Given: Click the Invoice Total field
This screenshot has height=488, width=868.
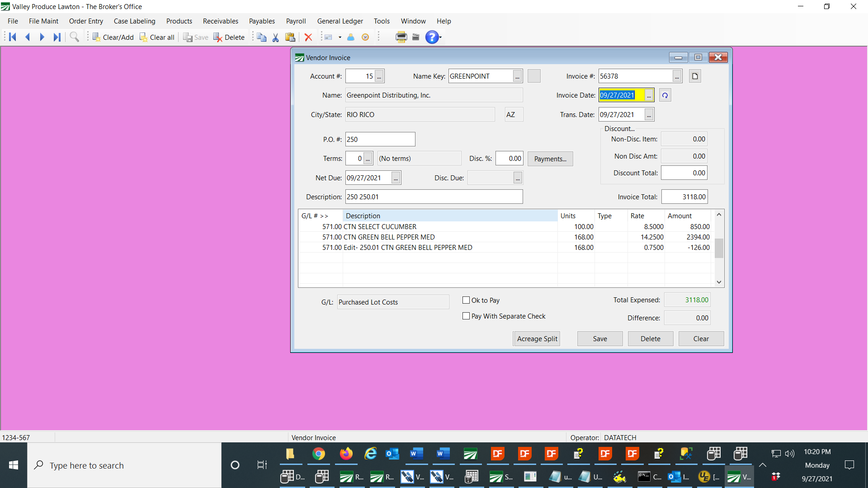Looking at the screenshot, I should (684, 197).
